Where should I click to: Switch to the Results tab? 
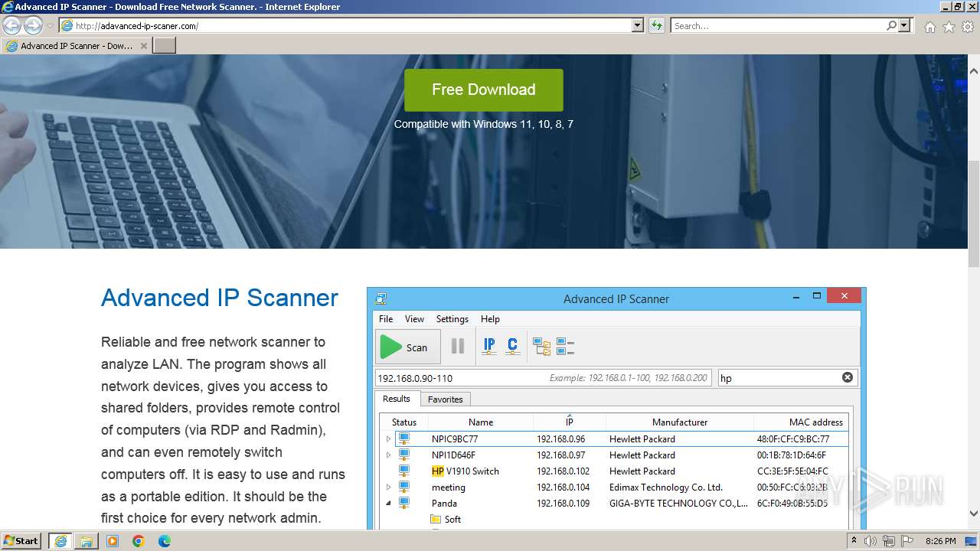pos(396,399)
